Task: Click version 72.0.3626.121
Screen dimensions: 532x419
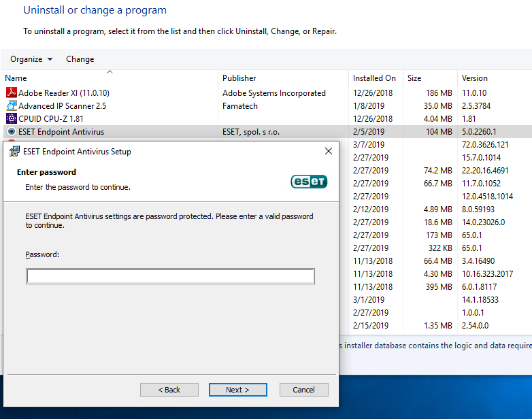Action: tap(485, 144)
